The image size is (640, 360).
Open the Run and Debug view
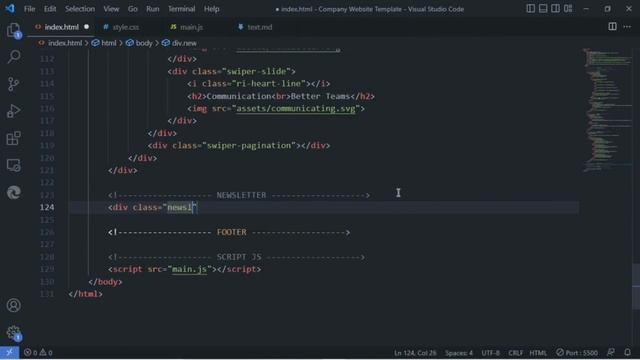(x=13, y=111)
